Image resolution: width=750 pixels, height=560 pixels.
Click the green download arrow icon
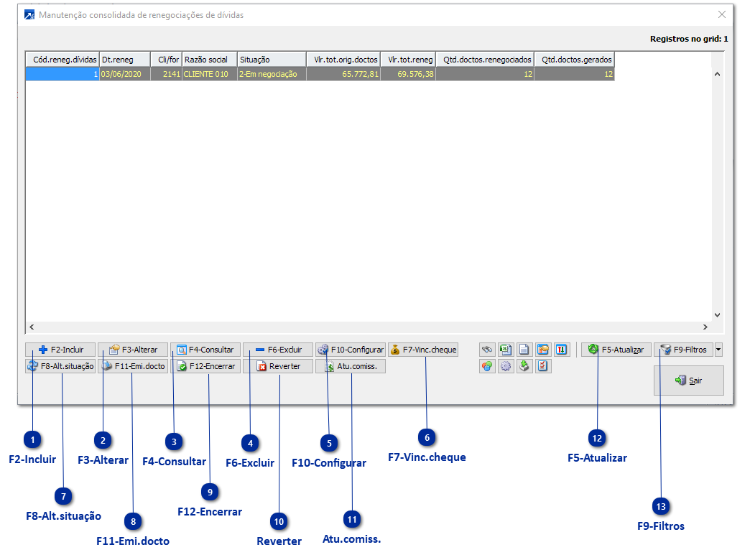[x=524, y=366]
